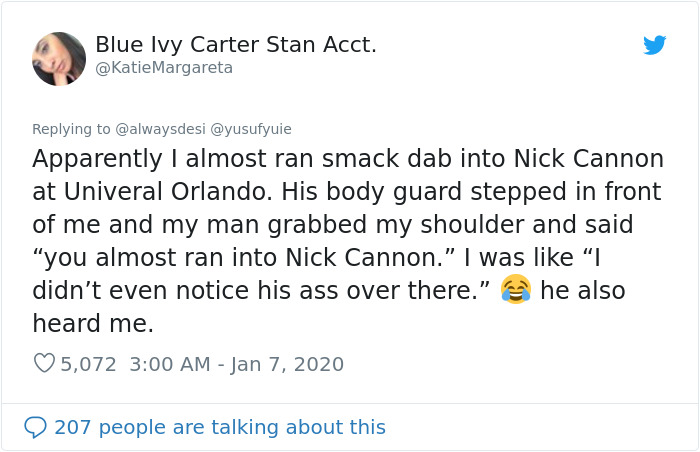This screenshot has width=700, height=452.
Task: Visit the @alwaysdesi mentioned account
Action: (160, 128)
